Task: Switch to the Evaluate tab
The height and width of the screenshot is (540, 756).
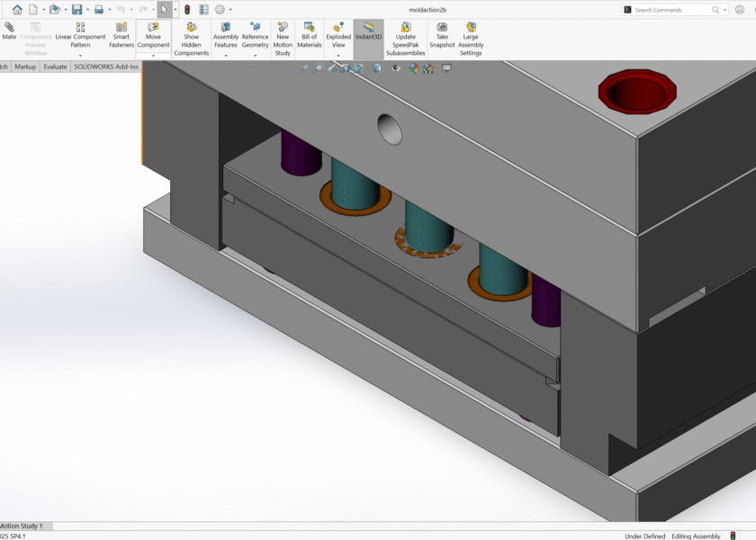Action: 55,67
